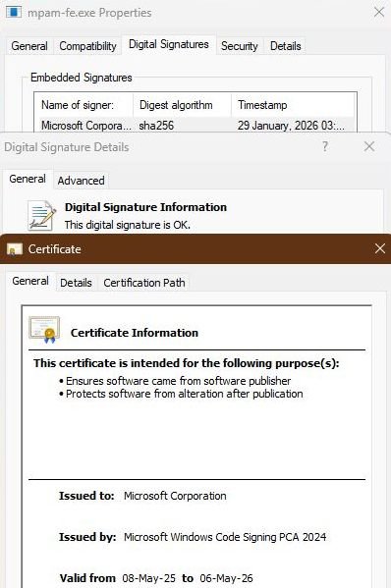Click 'This digital signature is OK.' text
The width and height of the screenshot is (391, 588).
point(127,225)
